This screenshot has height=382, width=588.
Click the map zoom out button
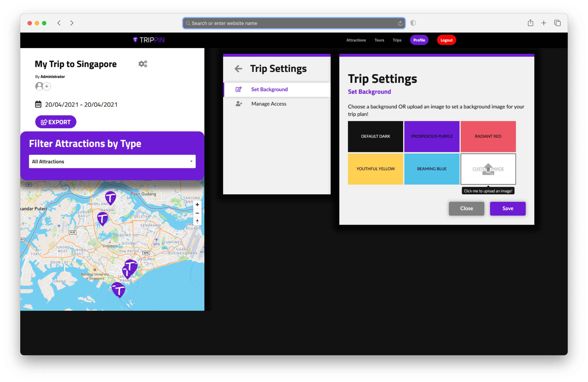click(x=197, y=213)
